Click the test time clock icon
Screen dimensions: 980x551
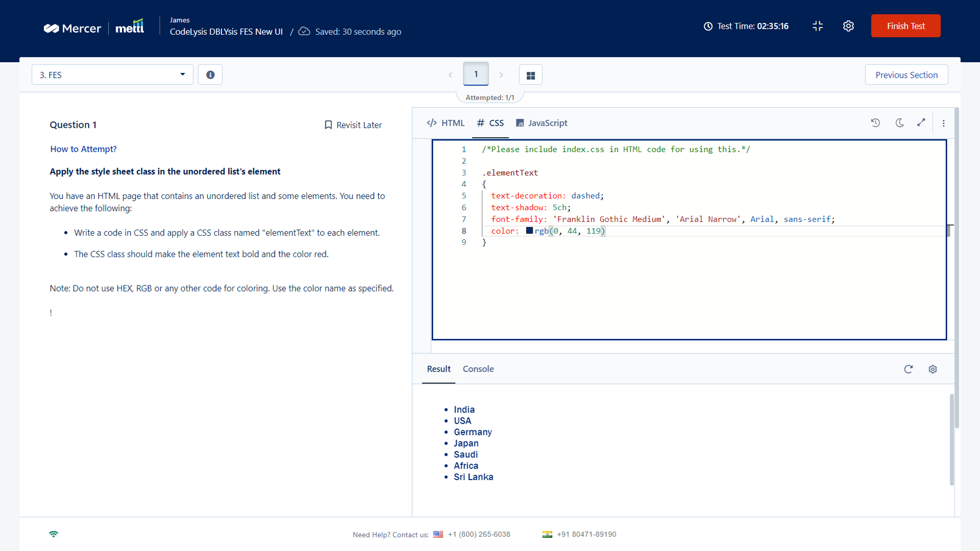(708, 26)
